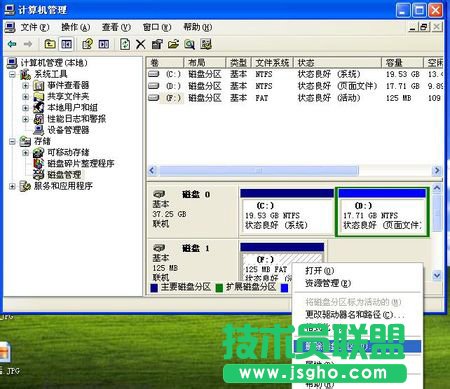Sort by the 类型 column header
Screen dimensions: 450x389
[x=239, y=62]
